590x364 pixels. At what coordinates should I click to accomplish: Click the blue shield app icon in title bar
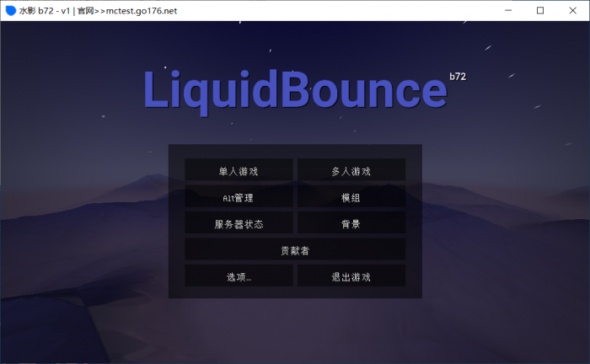pyautogui.click(x=10, y=10)
